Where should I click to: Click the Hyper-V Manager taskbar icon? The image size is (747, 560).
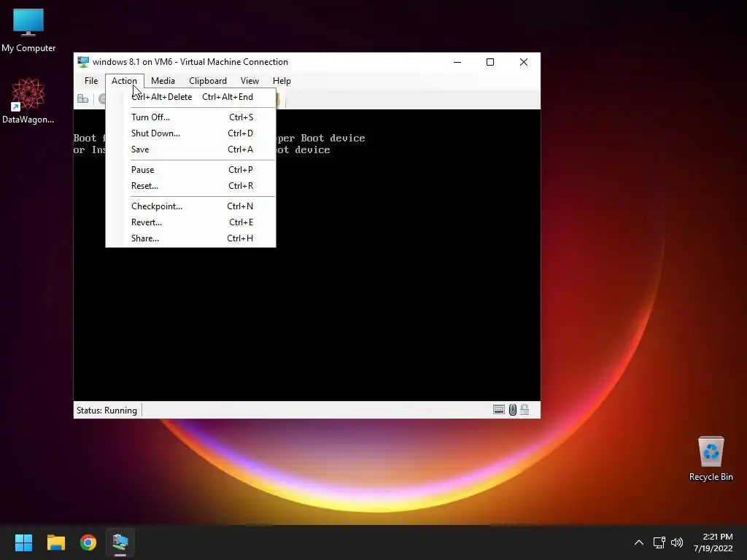tap(120, 542)
